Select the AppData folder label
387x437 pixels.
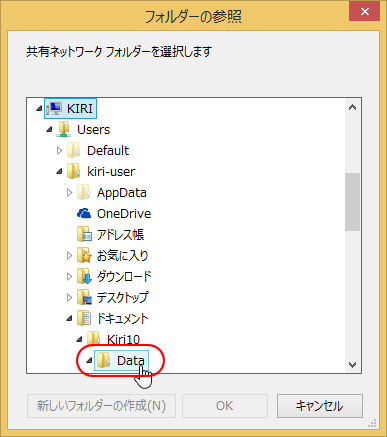click(x=122, y=192)
